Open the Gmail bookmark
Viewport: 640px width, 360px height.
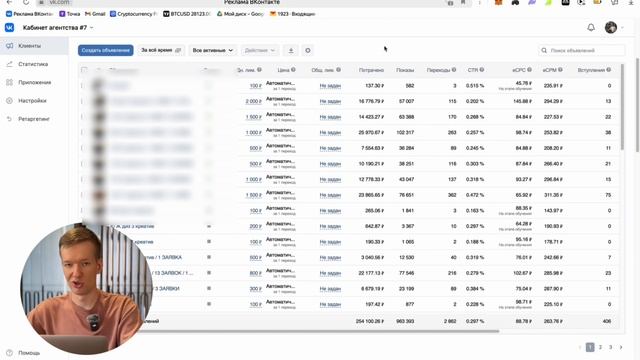pos(95,14)
